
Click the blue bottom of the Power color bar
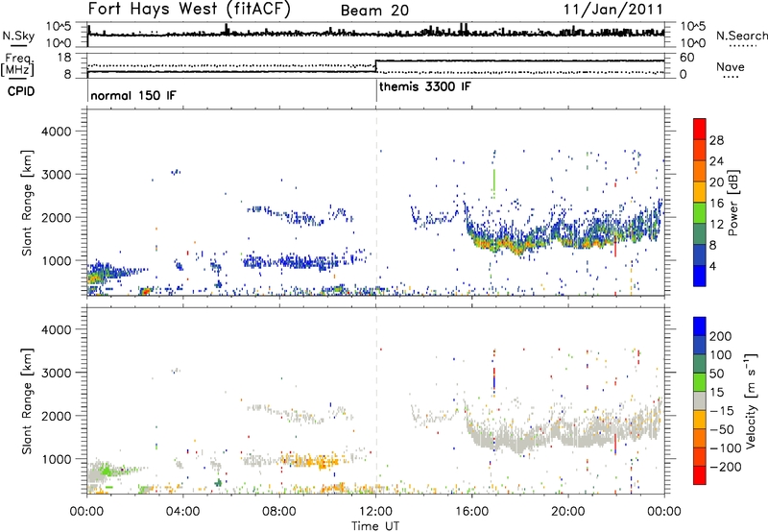click(x=700, y=276)
